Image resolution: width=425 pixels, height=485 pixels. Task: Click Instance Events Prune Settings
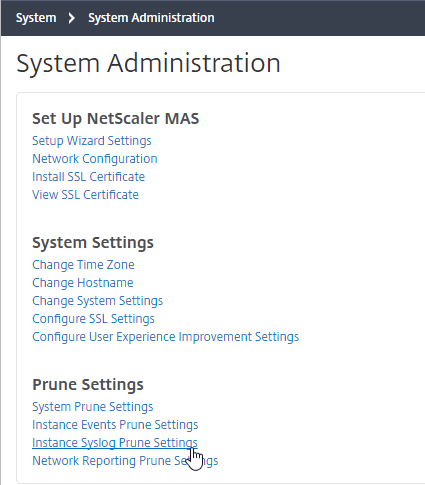[115, 425]
